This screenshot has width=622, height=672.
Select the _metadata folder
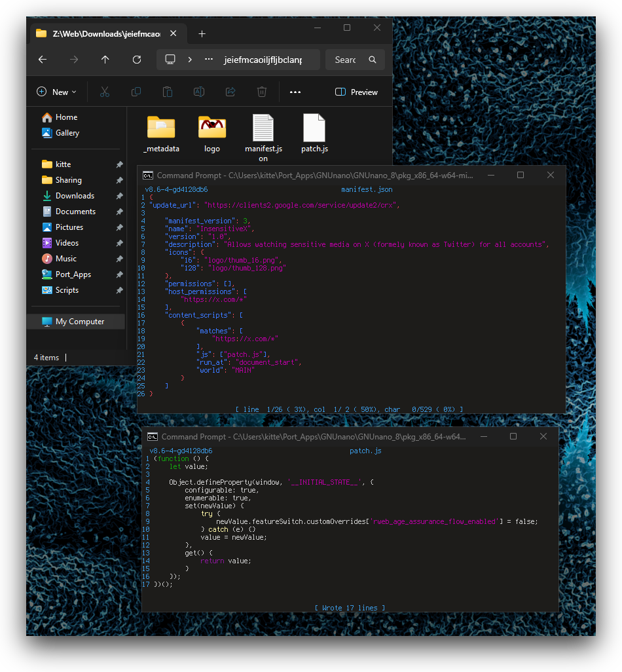[161, 133]
